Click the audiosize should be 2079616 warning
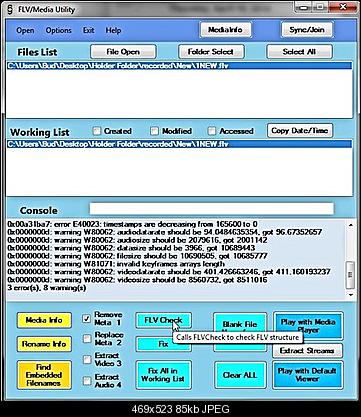 137,240
